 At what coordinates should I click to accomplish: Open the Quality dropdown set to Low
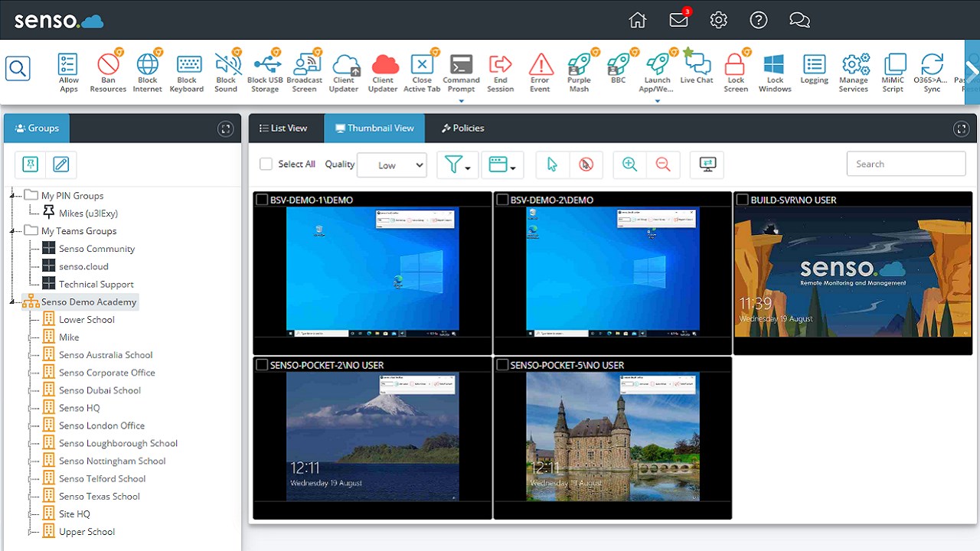click(x=392, y=165)
